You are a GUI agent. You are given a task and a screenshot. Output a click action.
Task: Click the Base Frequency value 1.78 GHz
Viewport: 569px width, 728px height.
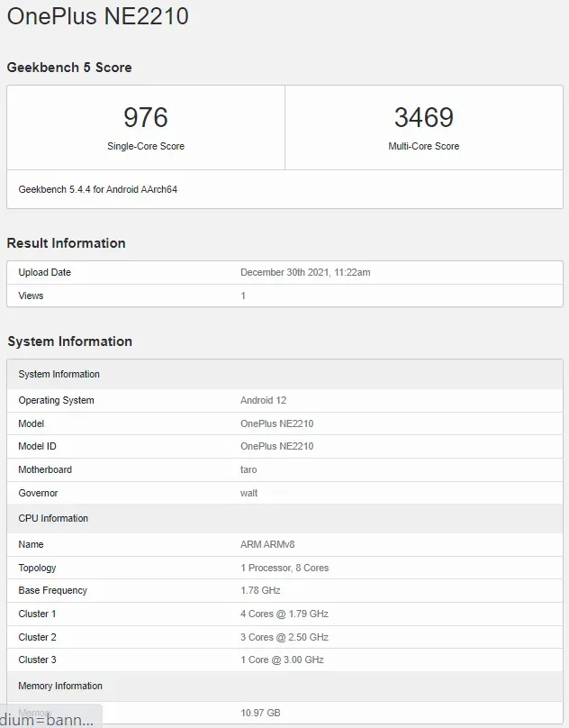[x=260, y=590]
